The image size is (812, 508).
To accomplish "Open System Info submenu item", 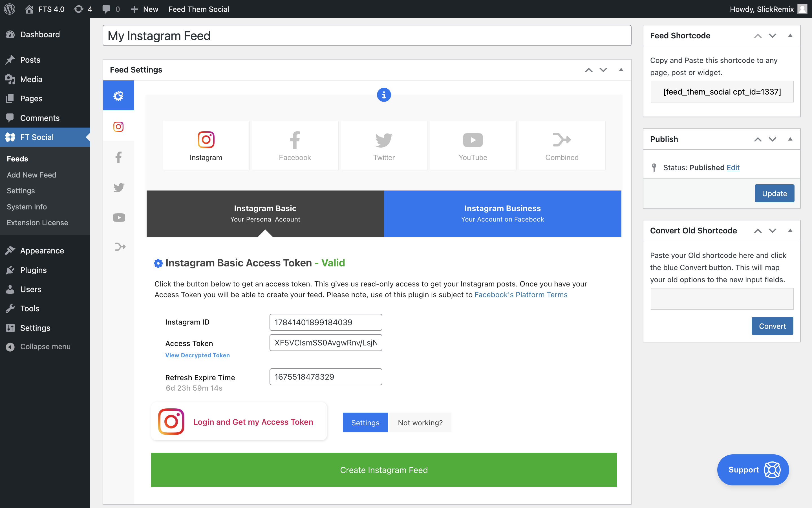I will point(27,207).
